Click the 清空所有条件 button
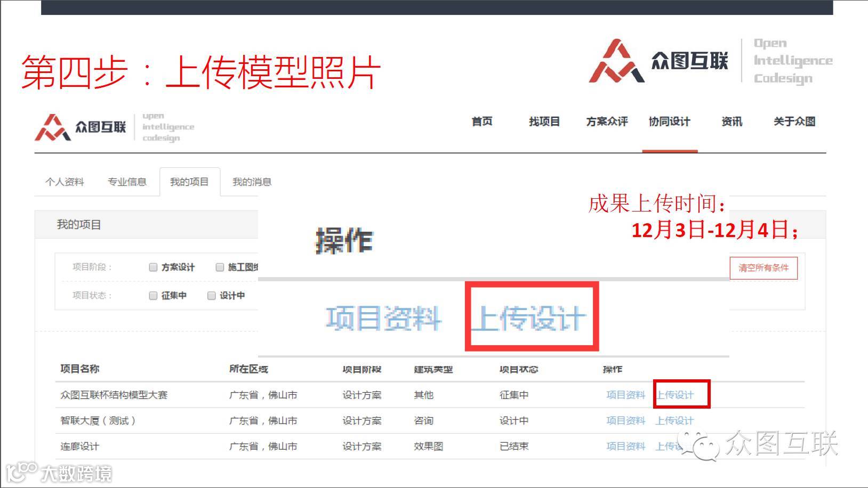 point(763,268)
